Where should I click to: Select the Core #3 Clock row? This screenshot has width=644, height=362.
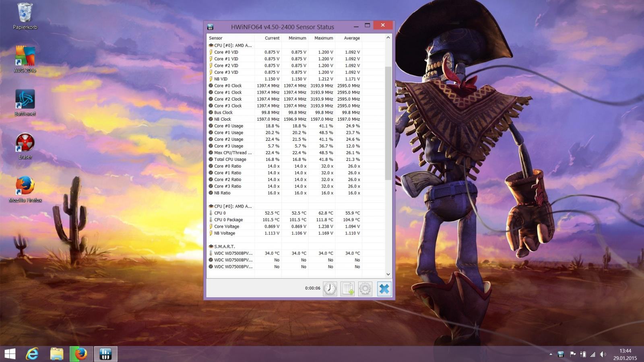[x=284, y=106]
